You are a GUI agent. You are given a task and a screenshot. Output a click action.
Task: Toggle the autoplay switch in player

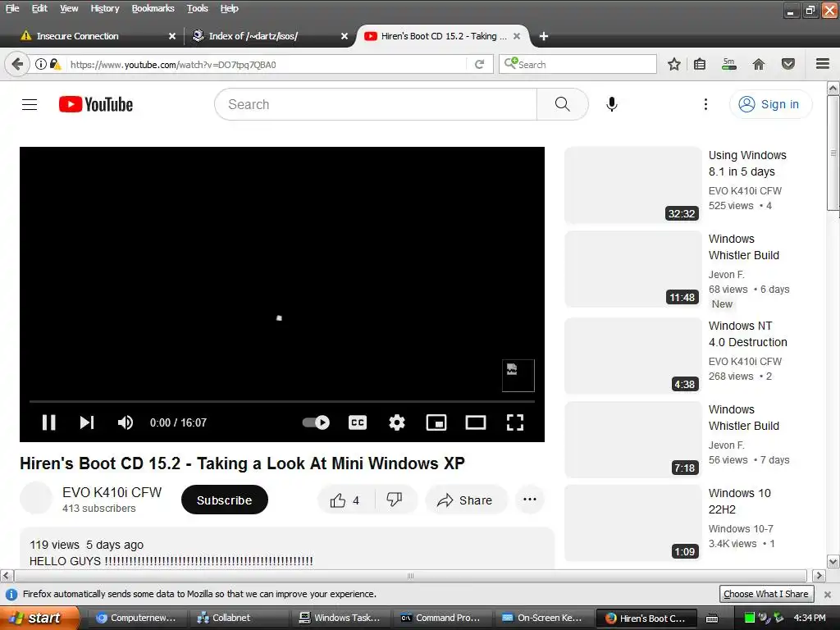pyautogui.click(x=316, y=422)
